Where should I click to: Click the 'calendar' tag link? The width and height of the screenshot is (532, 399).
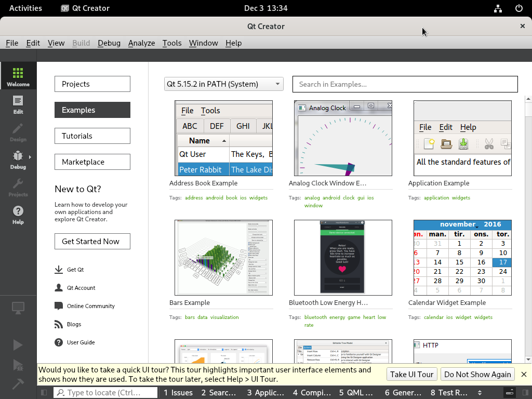(434, 317)
